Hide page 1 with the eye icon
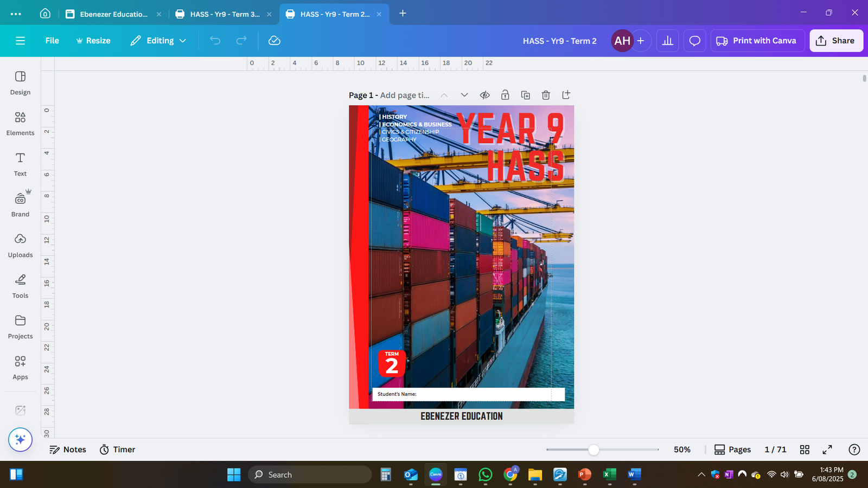868x488 pixels. 485,95
